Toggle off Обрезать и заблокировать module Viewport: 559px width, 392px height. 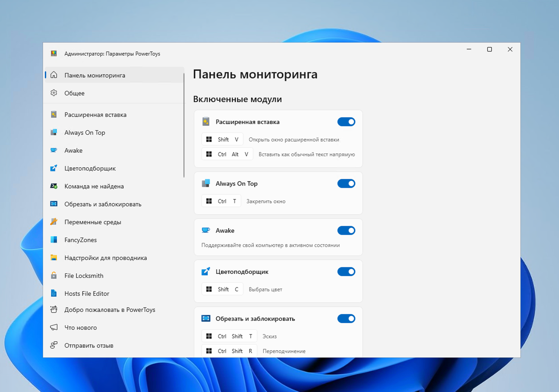pos(346,319)
